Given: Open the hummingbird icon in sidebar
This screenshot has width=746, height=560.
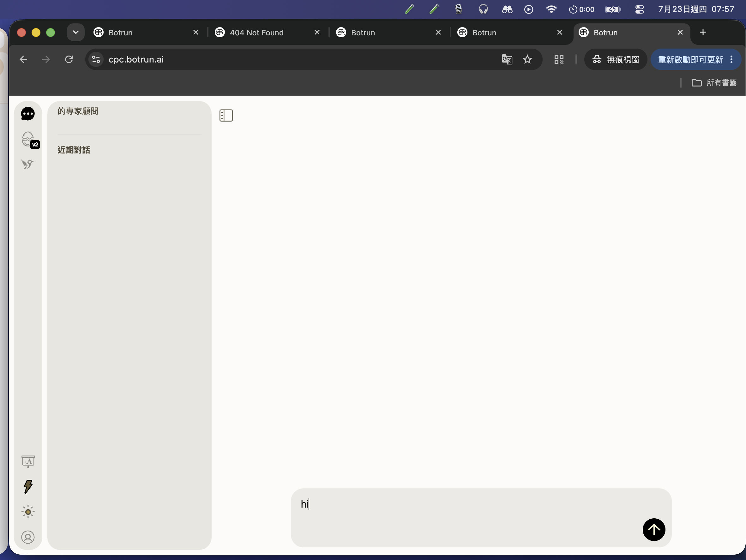Looking at the screenshot, I should tap(28, 164).
